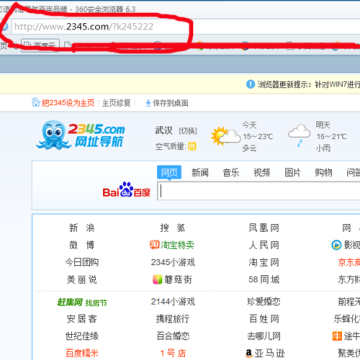Viewport: 360px width, 360px height.
Task: Open the 新浪 site link
Action: (x=82, y=228)
